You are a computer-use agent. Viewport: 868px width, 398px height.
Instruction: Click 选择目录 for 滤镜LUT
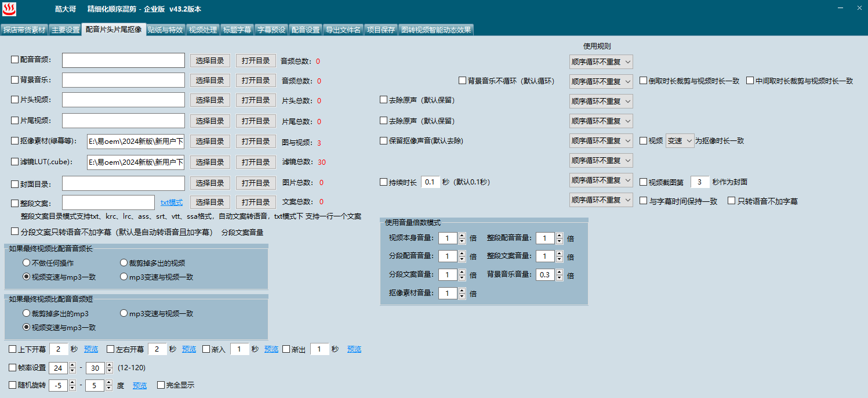(x=210, y=162)
